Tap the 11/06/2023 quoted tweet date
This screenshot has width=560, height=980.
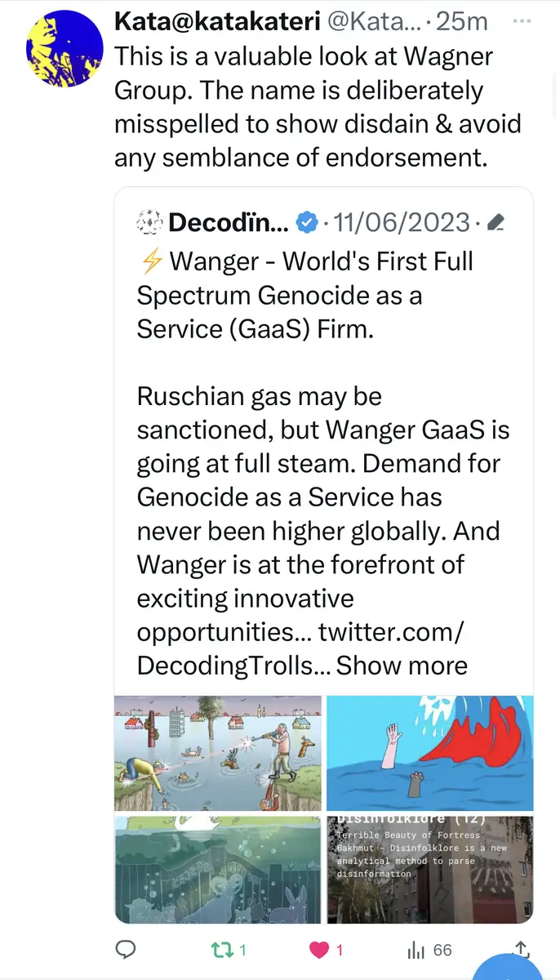coord(402,221)
